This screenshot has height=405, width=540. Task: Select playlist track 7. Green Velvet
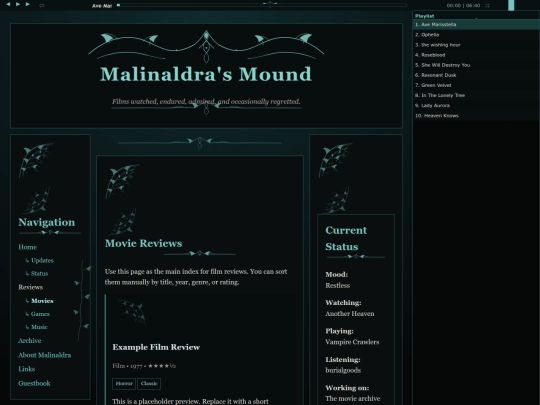[x=476, y=85]
